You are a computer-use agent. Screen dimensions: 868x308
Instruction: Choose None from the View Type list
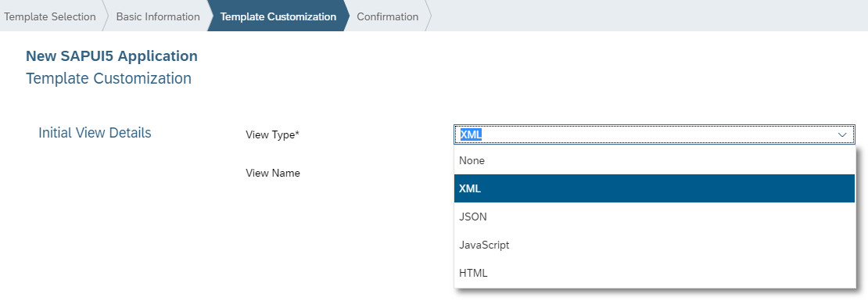point(655,160)
